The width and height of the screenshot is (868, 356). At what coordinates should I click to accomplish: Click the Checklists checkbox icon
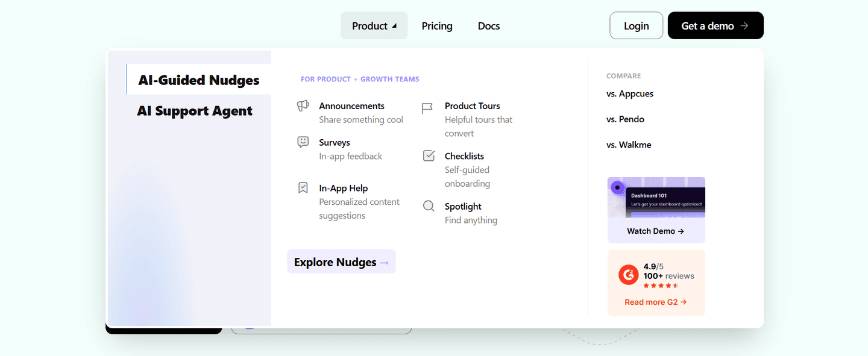coord(429,156)
